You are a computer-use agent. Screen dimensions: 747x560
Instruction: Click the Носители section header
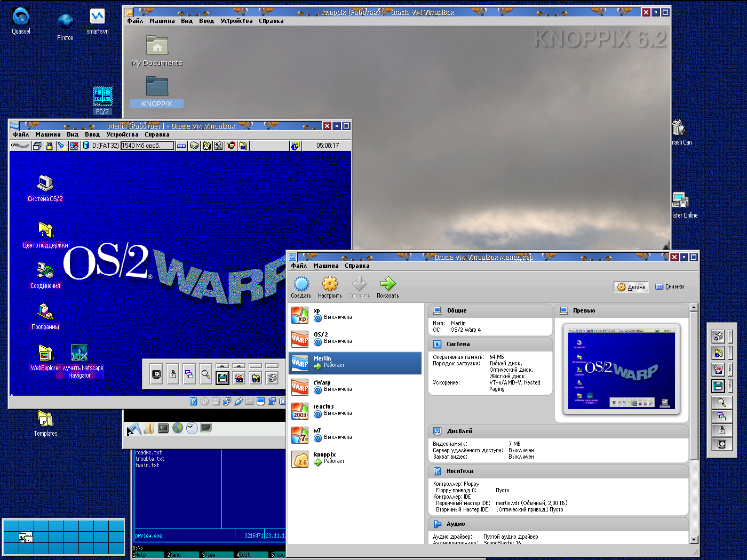point(558,471)
